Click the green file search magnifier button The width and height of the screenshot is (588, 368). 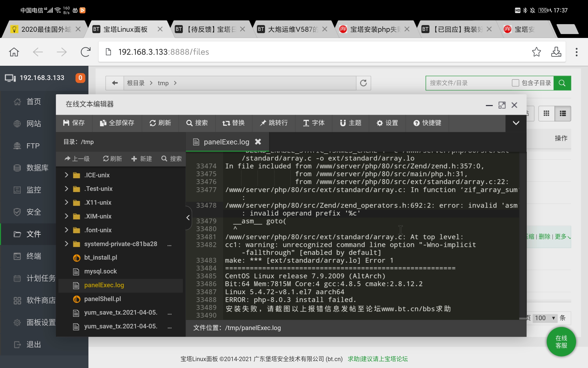pos(562,83)
